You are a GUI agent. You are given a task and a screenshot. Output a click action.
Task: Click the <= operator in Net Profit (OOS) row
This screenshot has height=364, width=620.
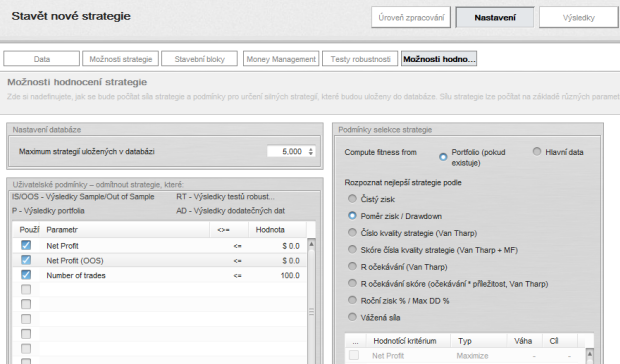pos(237,261)
